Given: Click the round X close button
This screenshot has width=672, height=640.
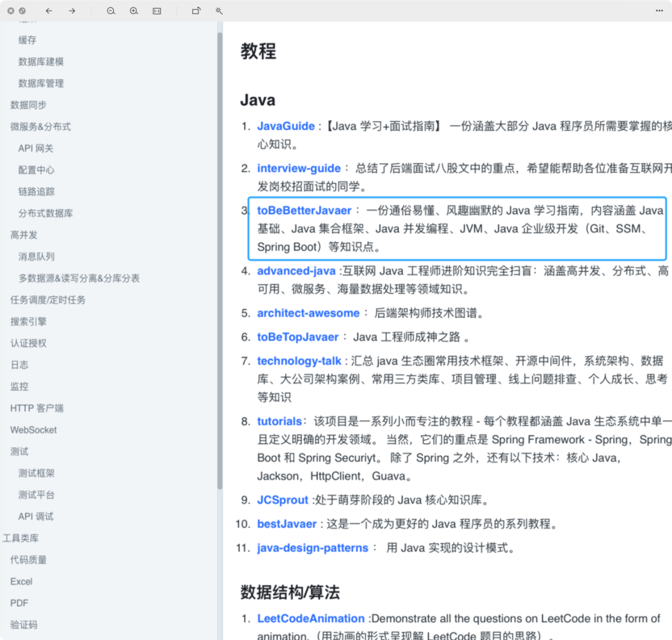Looking at the screenshot, I should pyautogui.click(x=11, y=11).
